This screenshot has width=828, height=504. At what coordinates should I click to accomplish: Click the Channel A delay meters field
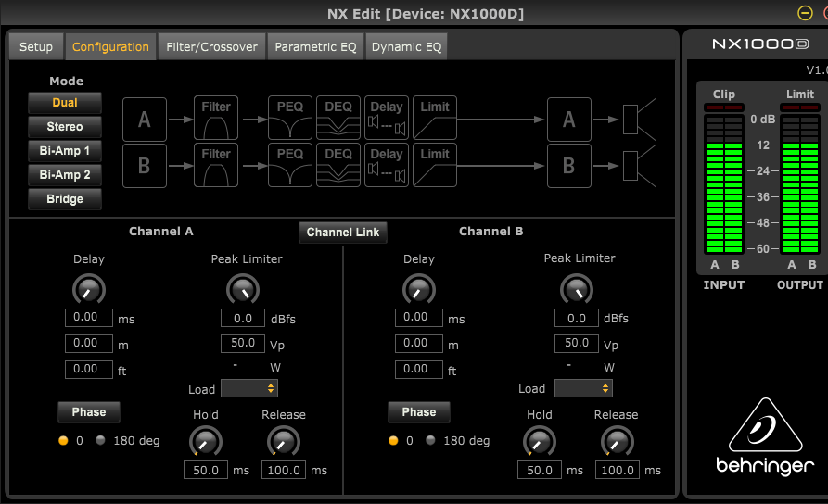tap(89, 343)
